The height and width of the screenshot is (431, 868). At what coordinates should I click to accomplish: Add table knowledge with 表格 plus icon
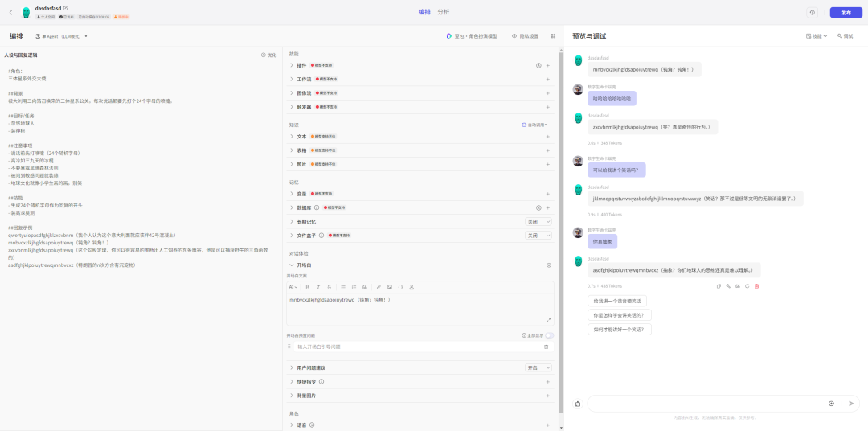click(548, 150)
